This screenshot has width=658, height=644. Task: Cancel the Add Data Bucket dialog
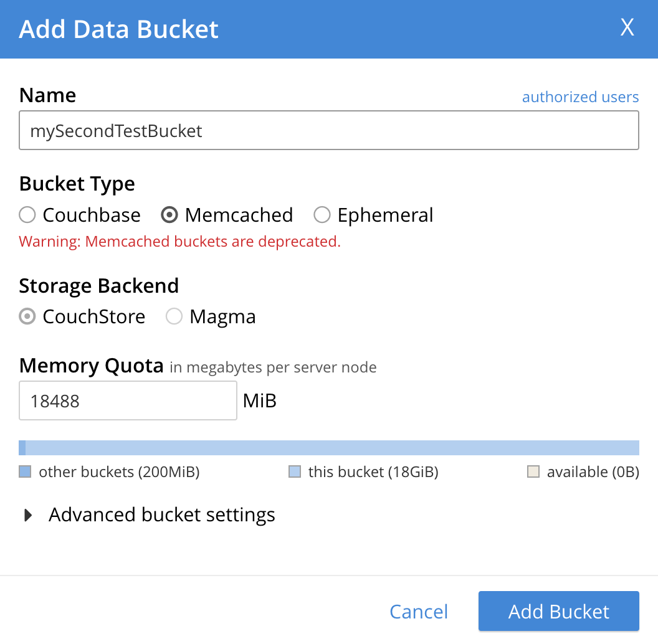(418, 611)
